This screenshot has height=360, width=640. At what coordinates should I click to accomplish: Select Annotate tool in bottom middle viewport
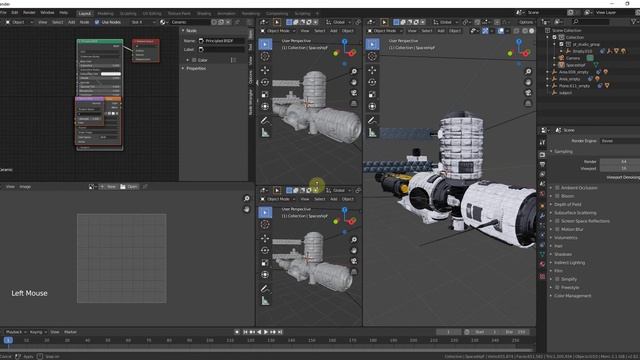click(265, 289)
